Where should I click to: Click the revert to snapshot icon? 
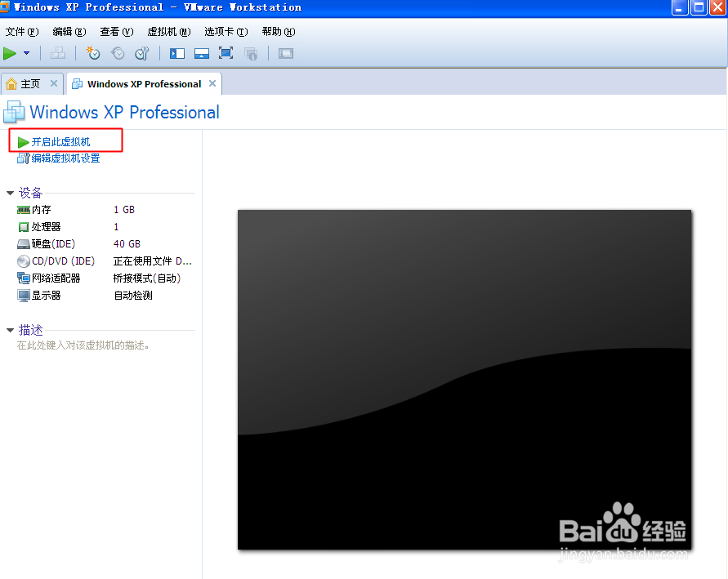pos(118,53)
